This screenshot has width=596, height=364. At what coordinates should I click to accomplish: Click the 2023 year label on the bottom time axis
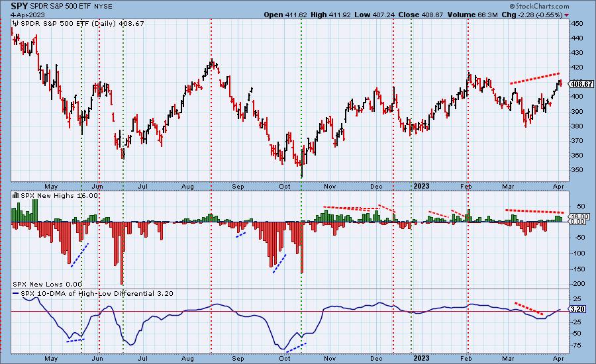click(x=421, y=358)
